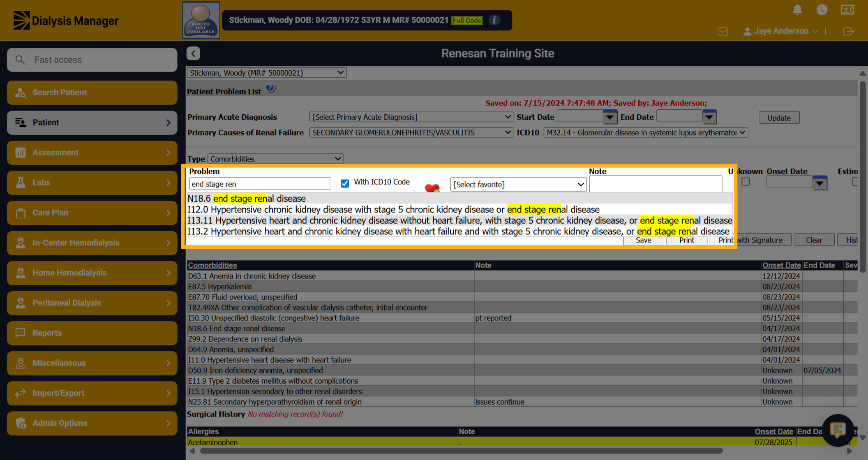Open the contact card icon in header
The height and width of the screenshot is (460, 868).
pos(847,10)
